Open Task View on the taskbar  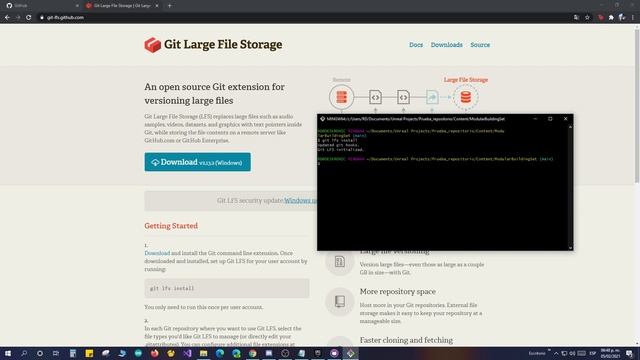point(56,353)
